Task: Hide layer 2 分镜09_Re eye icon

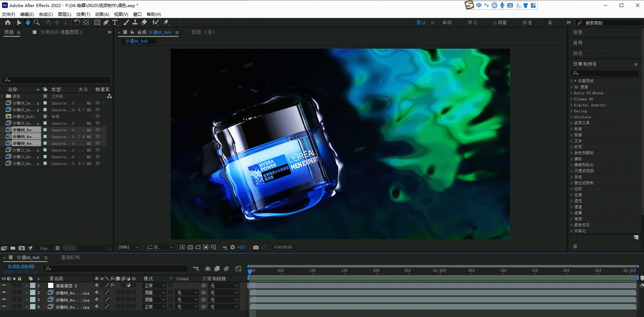Action: pyautogui.click(x=4, y=292)
